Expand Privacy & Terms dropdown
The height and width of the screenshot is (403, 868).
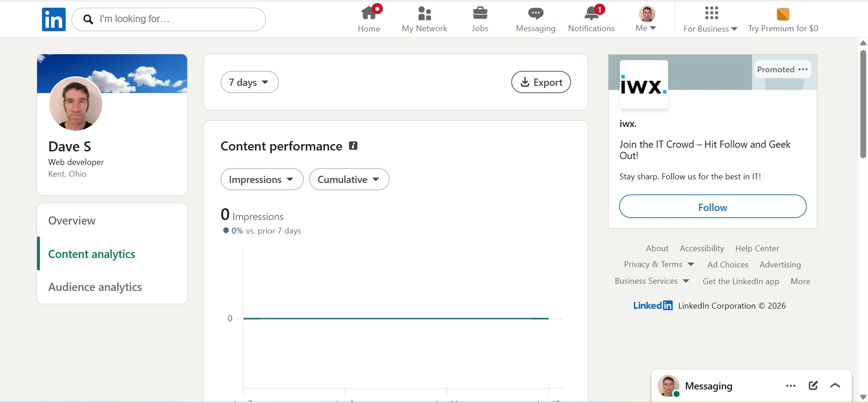(659, 264)
